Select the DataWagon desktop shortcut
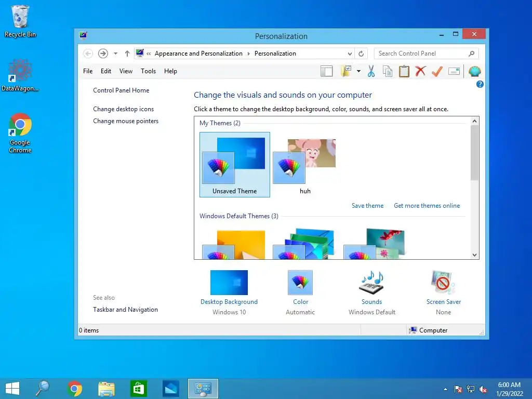This screenshot has height=399, width=532. tap(20, 75)
